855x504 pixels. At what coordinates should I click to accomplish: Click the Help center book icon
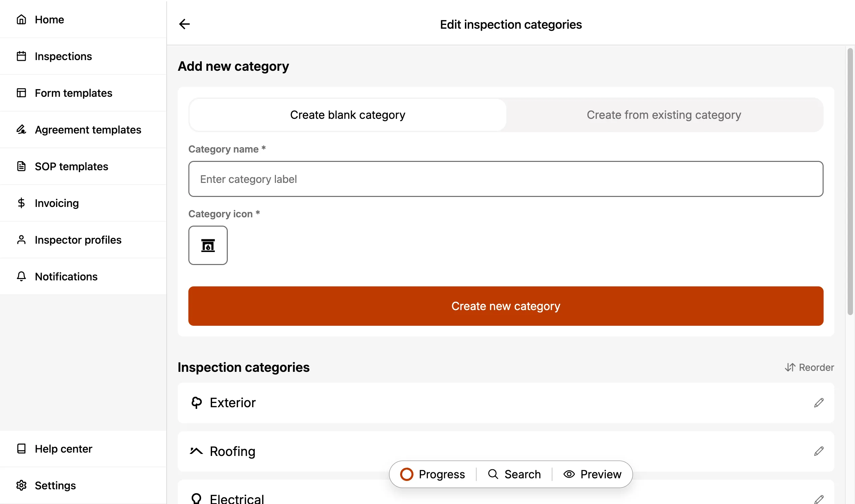pyautogui.click(x=21, y=449)
